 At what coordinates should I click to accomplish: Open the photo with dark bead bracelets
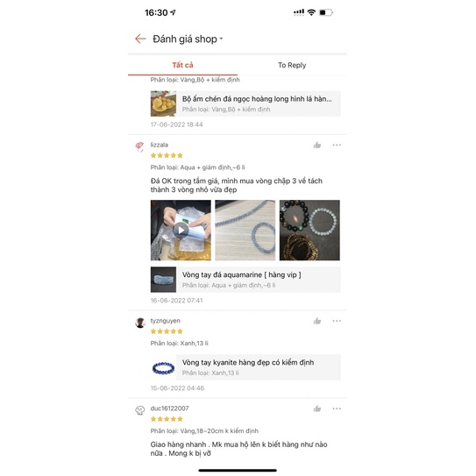(x=309, y=230)
